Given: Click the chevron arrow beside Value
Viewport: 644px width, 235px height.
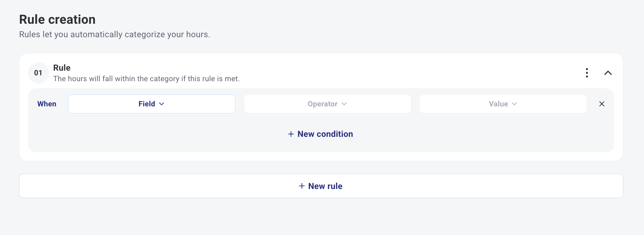Looking at the screenshot, I should (514, 104).
